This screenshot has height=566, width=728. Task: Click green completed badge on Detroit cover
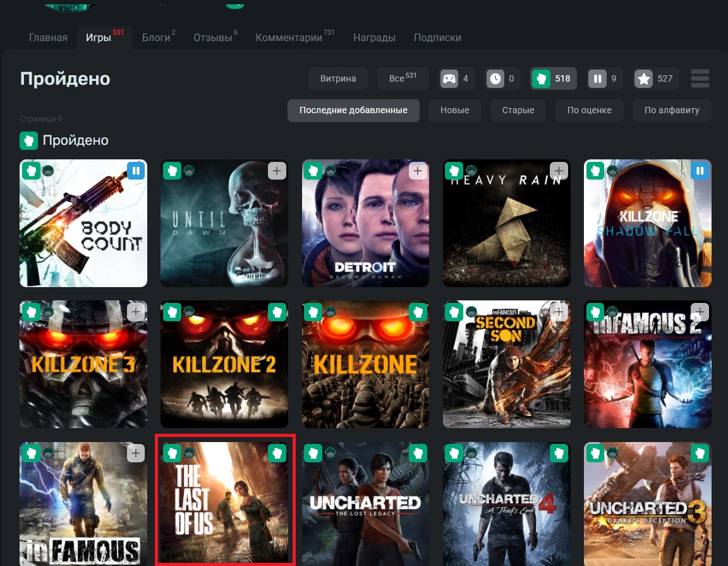click(313, 171)
